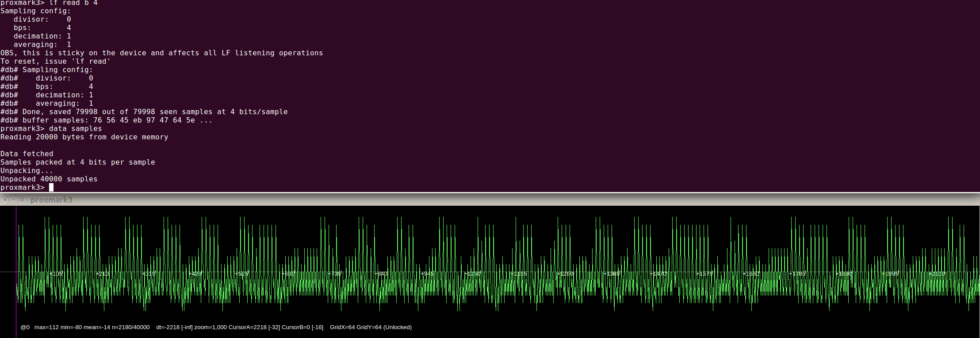
Task: Click the '+420' grid label in the graph
Action: point(195,274)
